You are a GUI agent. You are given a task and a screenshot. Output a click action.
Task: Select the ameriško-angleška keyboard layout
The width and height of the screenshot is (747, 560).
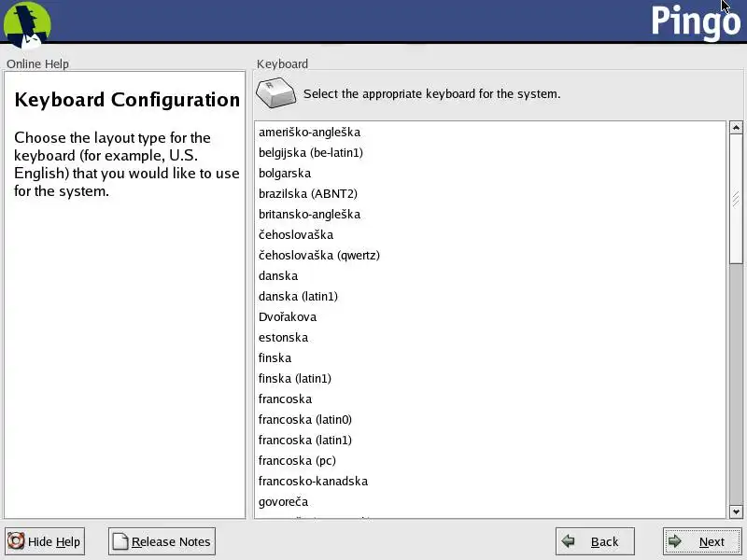(x=309, y=133)
